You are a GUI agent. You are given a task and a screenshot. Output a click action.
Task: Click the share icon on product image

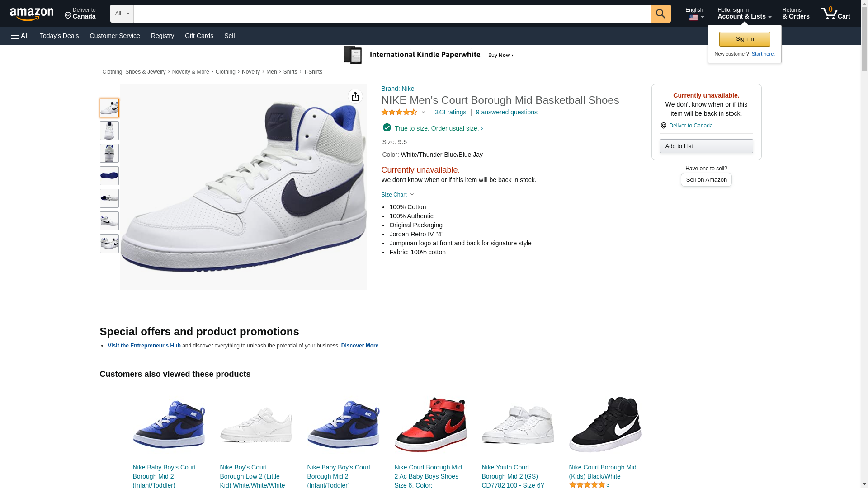coord(355,96)
